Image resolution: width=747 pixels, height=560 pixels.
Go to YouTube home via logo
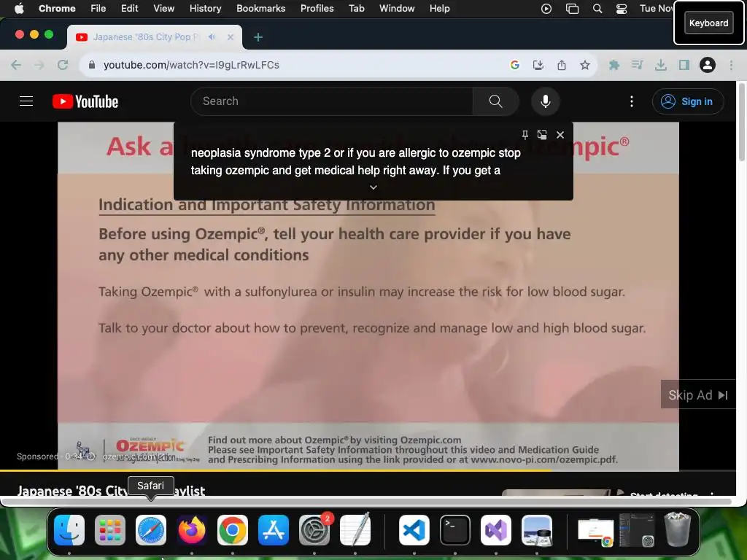tap(85, 101)
